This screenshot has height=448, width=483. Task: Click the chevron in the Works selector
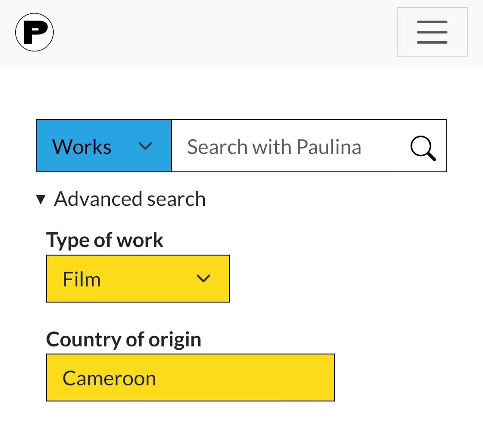[x=145, y=146]
